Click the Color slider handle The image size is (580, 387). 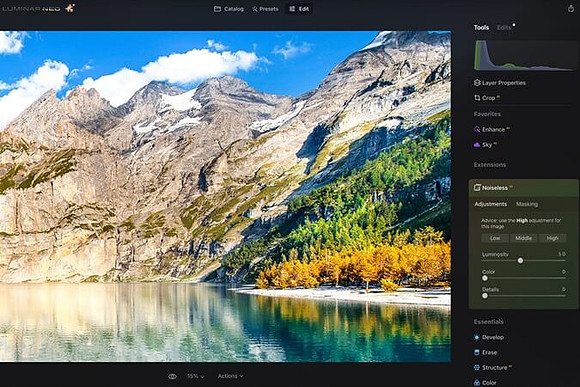[x=485, y=278]
